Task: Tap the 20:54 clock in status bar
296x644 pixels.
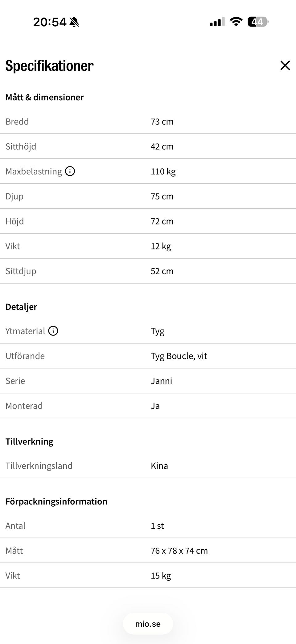Action: point(50,22)
